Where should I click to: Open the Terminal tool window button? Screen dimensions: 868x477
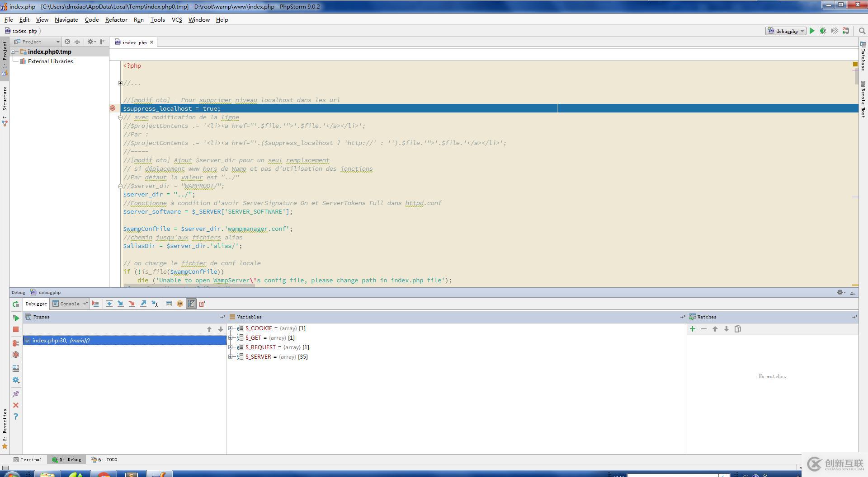coord(28,460)
